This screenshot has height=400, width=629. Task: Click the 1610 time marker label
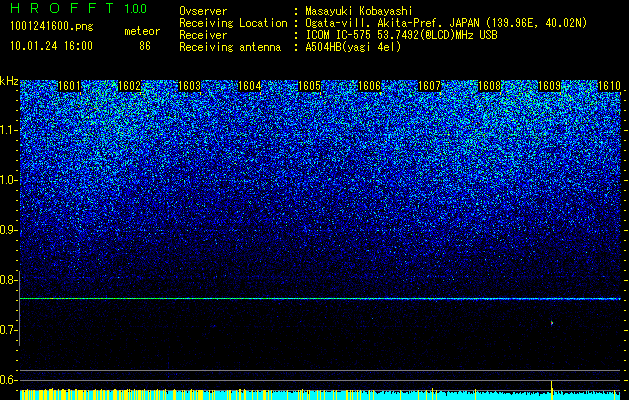pos(610,86)
